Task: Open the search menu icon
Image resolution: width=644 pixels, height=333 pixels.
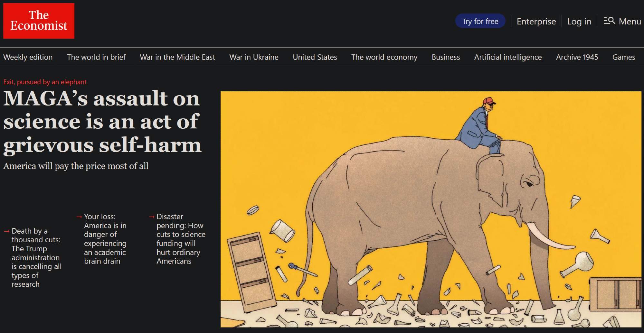Action: point(609,21)
